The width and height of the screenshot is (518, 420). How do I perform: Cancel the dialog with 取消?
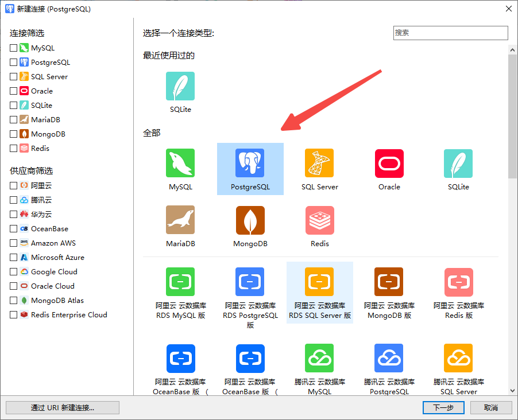[491, 408]
